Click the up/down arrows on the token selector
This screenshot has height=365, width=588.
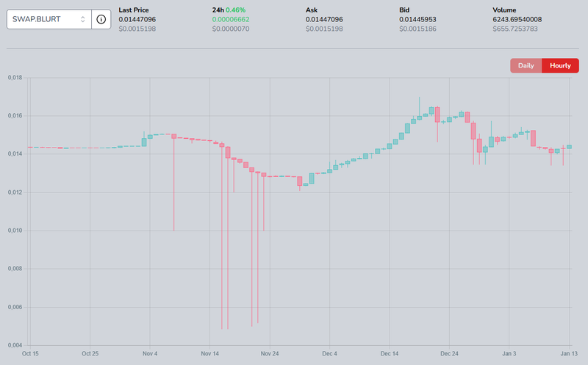pos(82,18)
